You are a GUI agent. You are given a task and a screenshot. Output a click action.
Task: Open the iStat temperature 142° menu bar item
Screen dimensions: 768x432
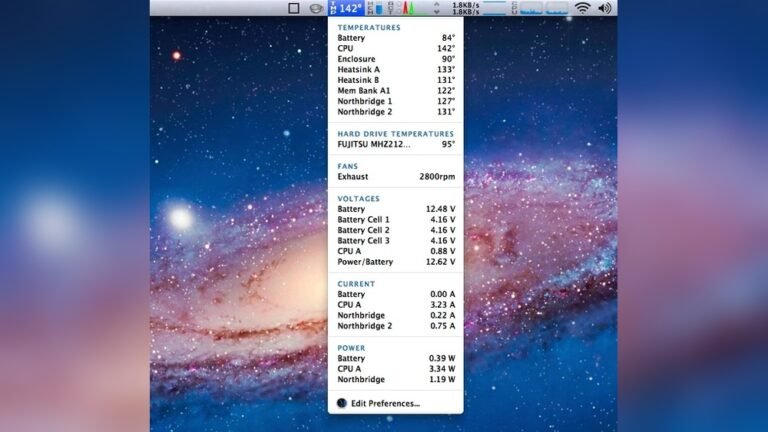click(x=346, y=8)
